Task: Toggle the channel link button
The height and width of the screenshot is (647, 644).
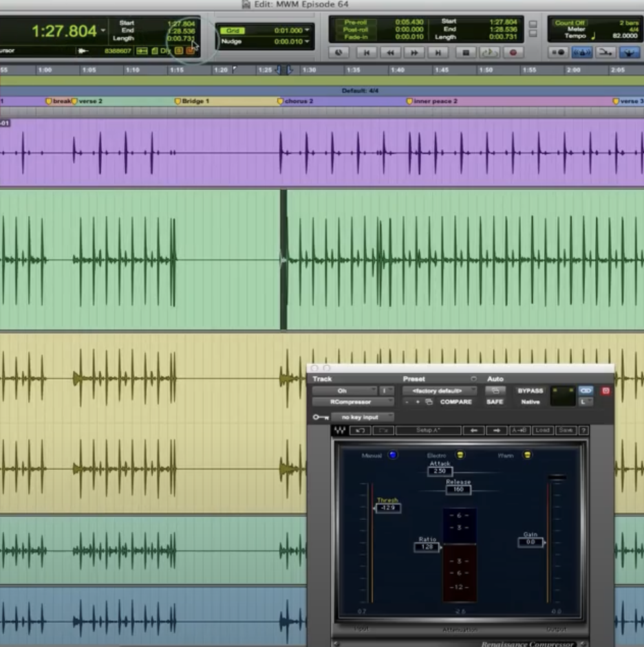Action: pos(586,391)
